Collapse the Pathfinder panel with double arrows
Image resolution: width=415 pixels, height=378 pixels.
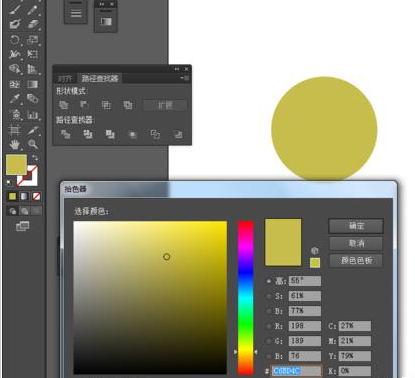pyautogui.click(x=176, y=69)
